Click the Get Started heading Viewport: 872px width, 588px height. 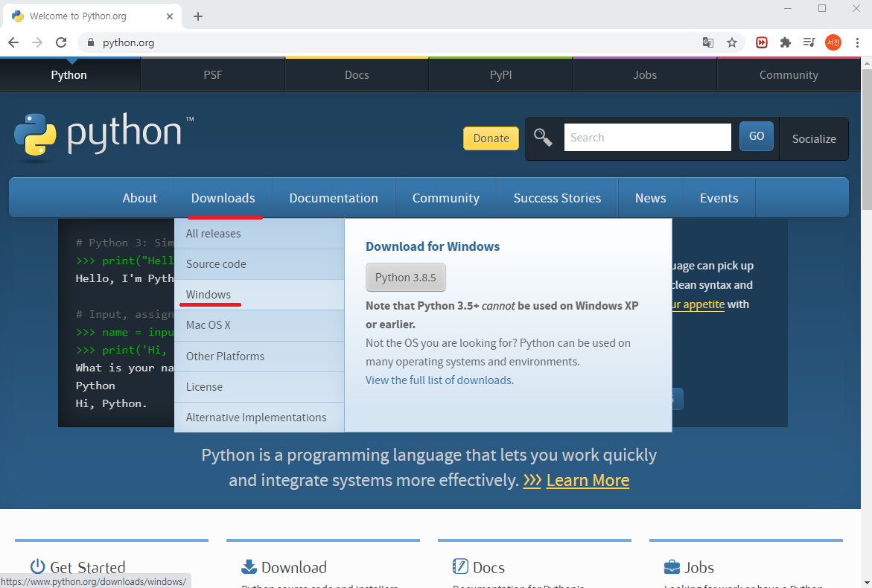click(x=87, y=567)
